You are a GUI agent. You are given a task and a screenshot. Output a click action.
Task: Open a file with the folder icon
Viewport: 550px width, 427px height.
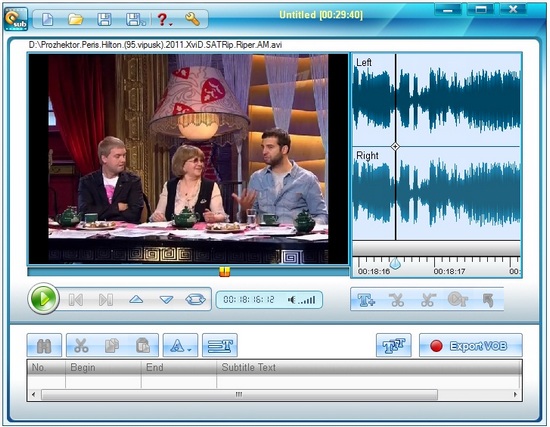75,19
